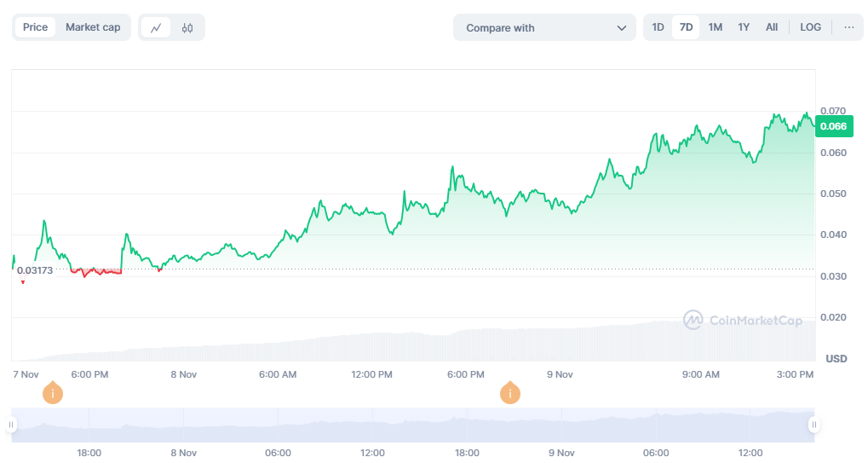
Task: Switch to line chart view icon
Action: (156, 27)
